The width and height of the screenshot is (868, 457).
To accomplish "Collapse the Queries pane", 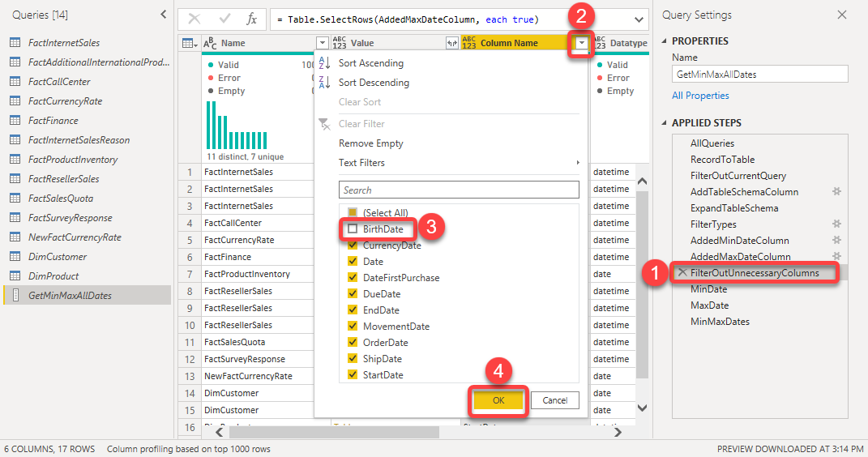I will 163,15.
